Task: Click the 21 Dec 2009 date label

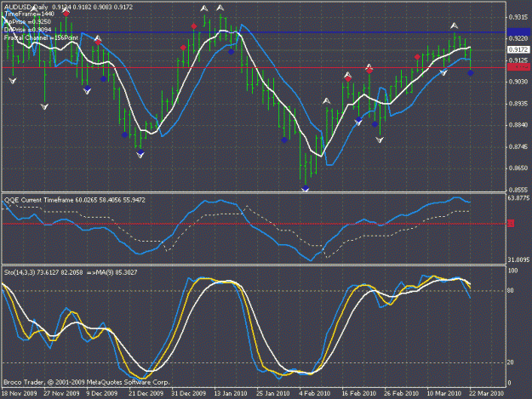Action: [x=146, y=393]
